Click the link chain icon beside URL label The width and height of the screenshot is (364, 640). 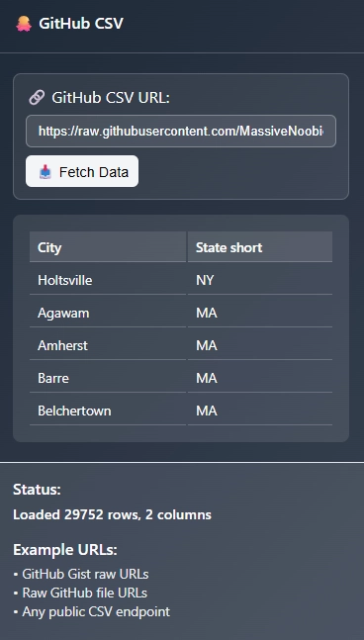click(37, 98)
